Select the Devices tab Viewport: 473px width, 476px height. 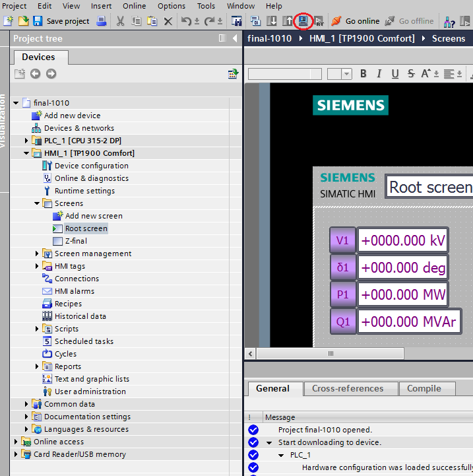tap(41, 57)
